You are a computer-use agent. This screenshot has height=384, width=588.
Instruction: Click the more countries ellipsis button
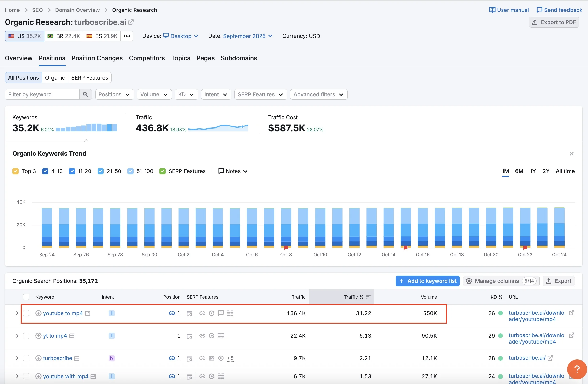(x=127, y=36)
